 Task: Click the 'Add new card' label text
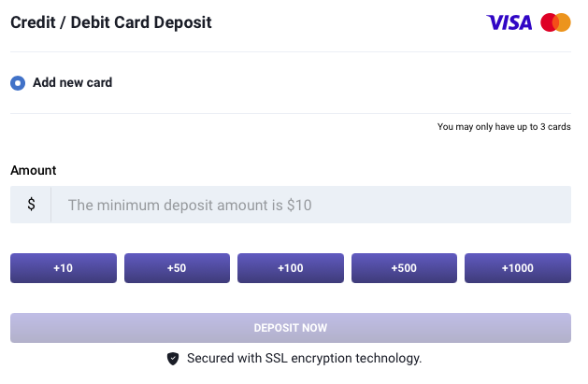point(72,82)
